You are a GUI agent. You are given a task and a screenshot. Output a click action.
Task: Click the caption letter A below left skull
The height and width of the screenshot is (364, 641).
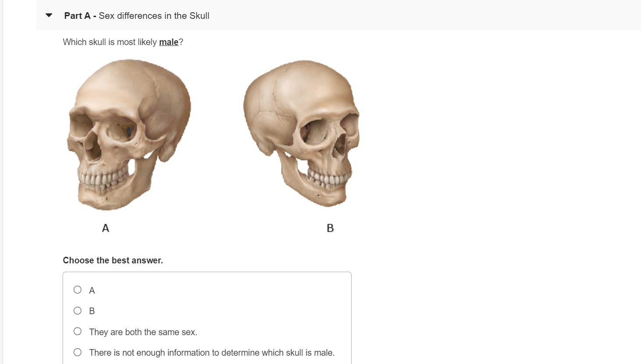pyautogui.click(x=106, y=228)
